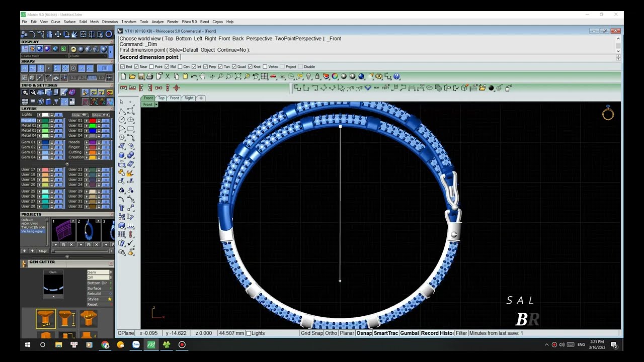Click the light bulb icon in the toolbar
This screenshot has height=362, width=644.
pyautogui.click(x=309, y=76)
